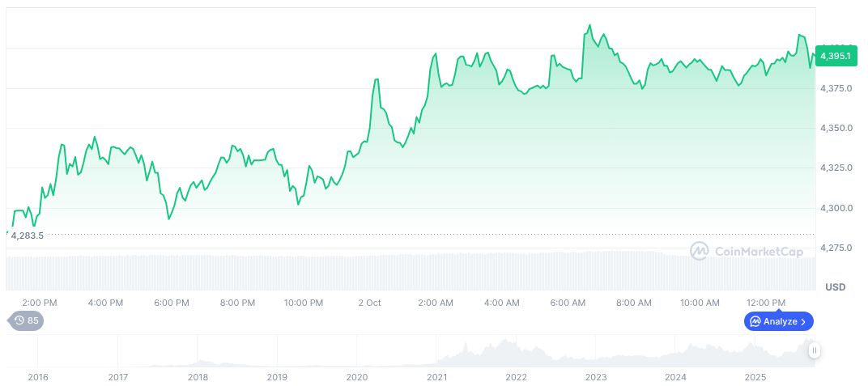Select the 6:00 AM time axis label
The width and height of the screenshot is (868, 386).
[x=568, y=303]
